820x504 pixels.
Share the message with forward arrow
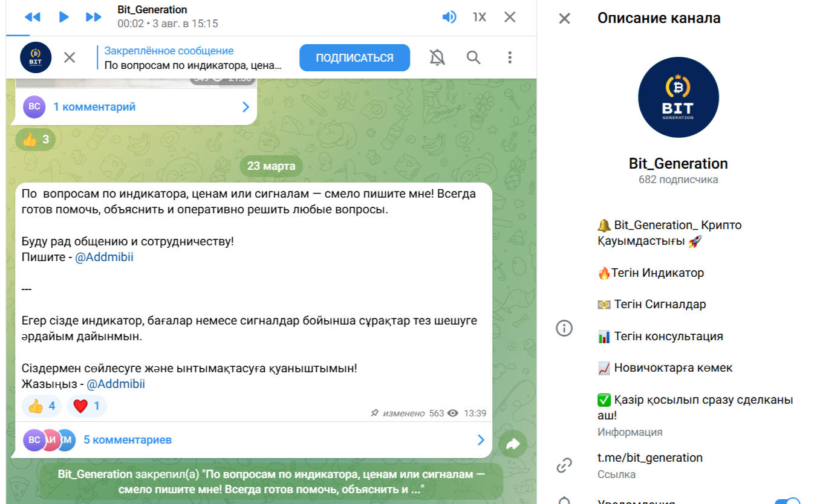pyautogui.click(x=513, y=444)
